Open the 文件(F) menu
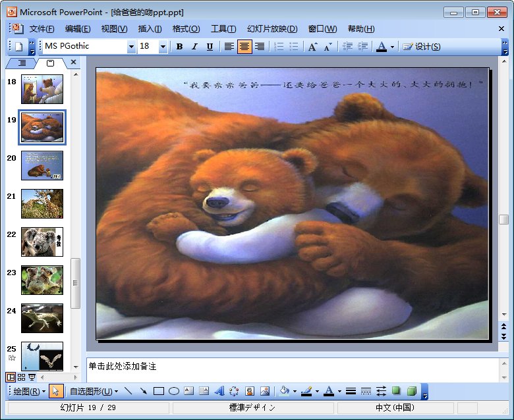 pyautogui.click(x=42, y=29)
